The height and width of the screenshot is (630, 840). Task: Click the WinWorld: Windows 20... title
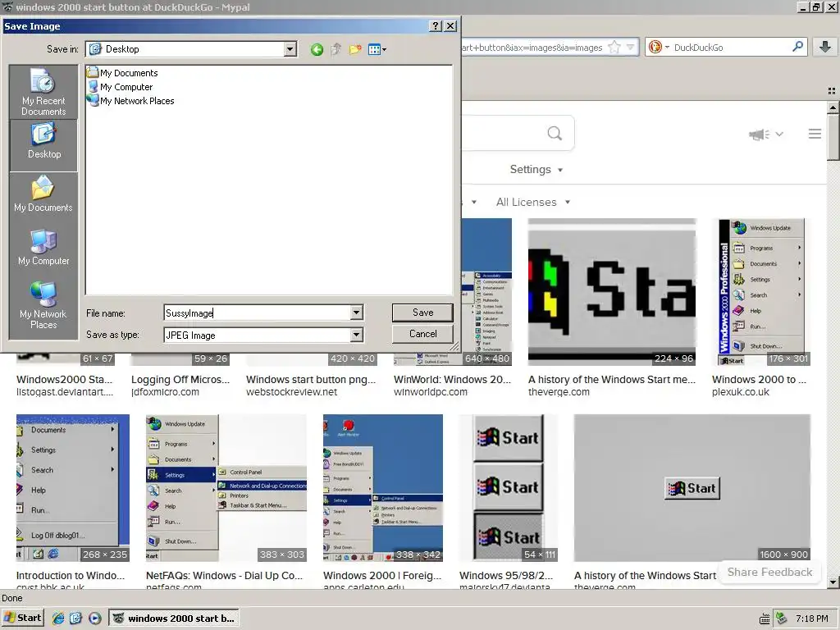[x=452, y=379]
